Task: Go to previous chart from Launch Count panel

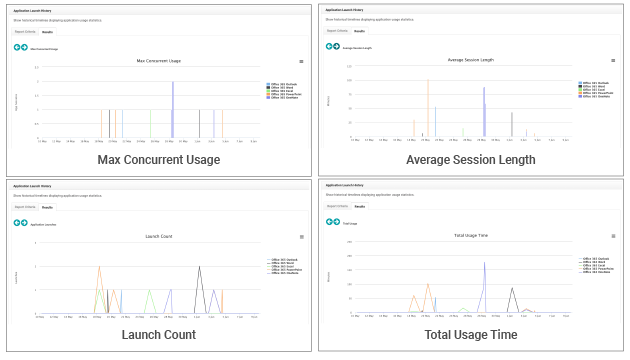Action: (17, 223)
